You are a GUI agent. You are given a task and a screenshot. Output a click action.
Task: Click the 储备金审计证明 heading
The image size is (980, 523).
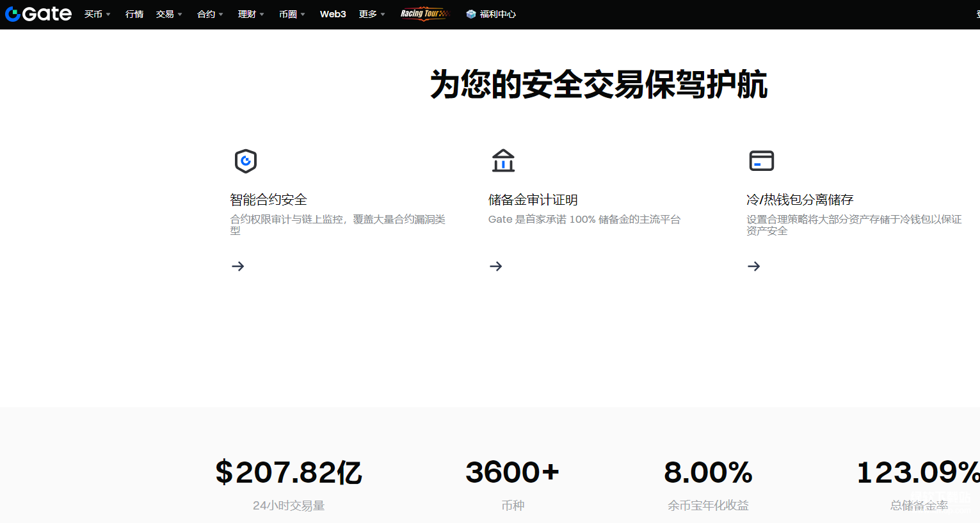[533, 200]
